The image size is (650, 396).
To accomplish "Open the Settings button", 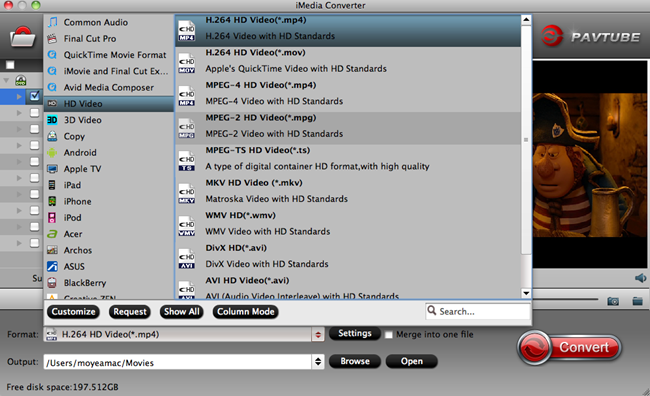I will tap(355, 333).
